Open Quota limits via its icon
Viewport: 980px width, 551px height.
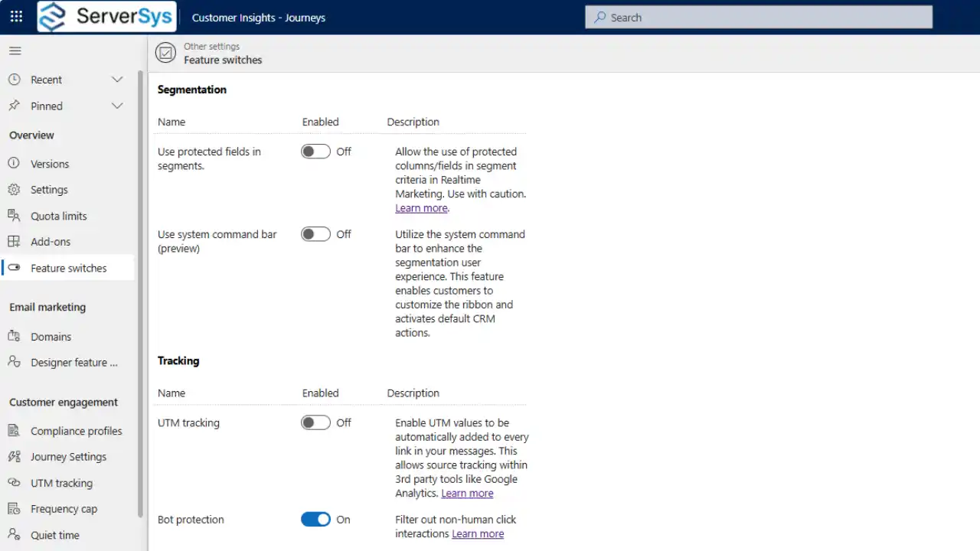coord(14,216)
